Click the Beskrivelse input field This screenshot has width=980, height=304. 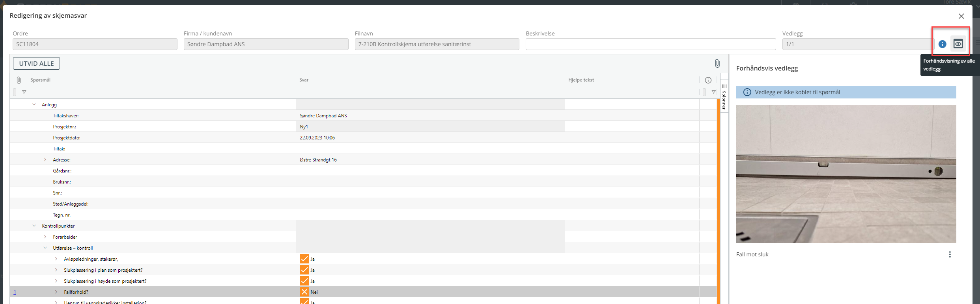click(650, 44)
